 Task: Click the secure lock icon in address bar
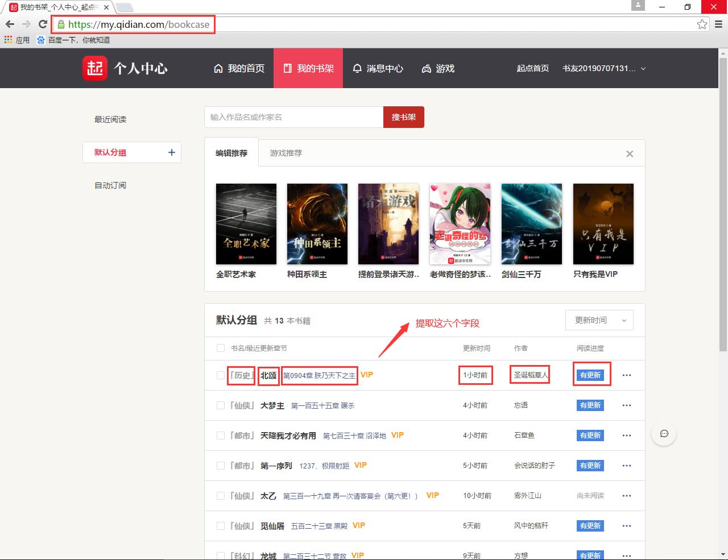[61, 24]
